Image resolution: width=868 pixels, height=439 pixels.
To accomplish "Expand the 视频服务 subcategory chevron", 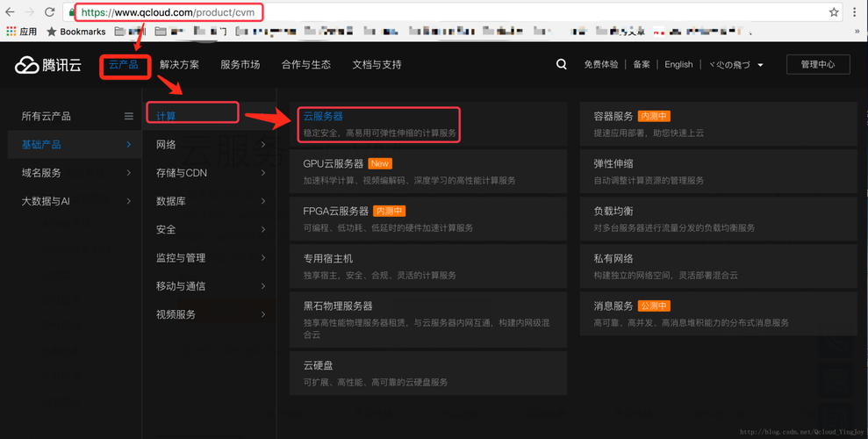I will click(x=263, y=314).
